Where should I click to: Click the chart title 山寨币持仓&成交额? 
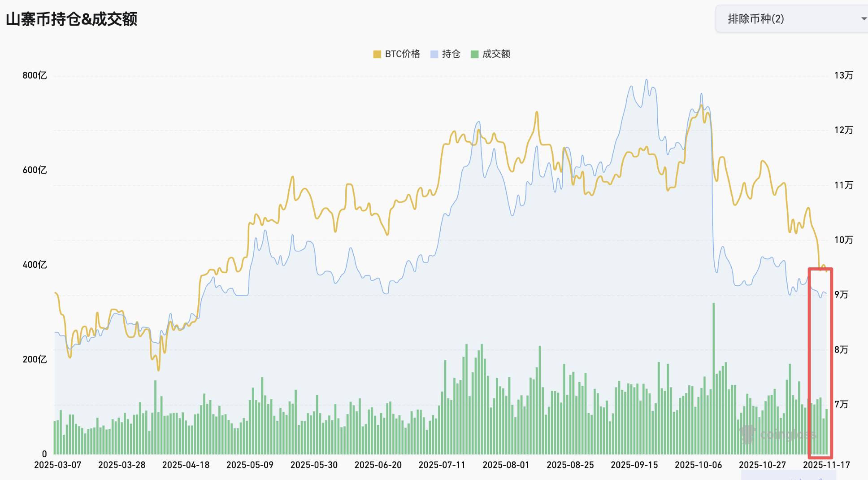click(x=74, y=20)
